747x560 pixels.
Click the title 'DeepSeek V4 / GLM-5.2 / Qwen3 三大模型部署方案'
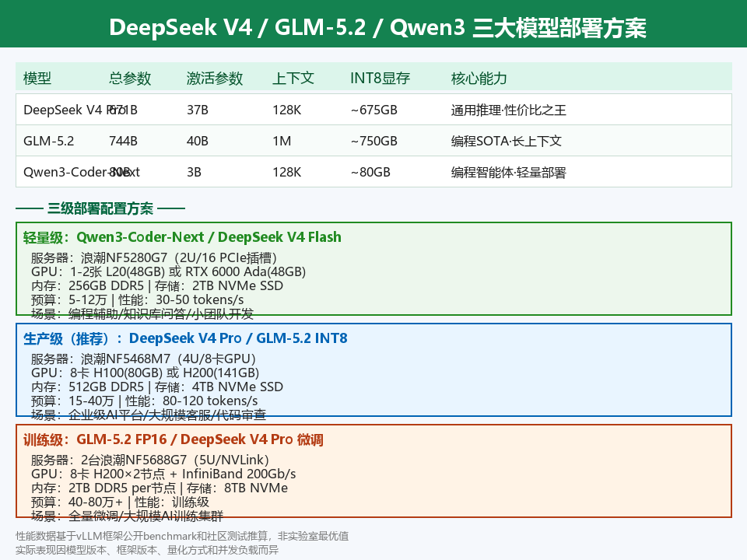click(x=377, y=27)
